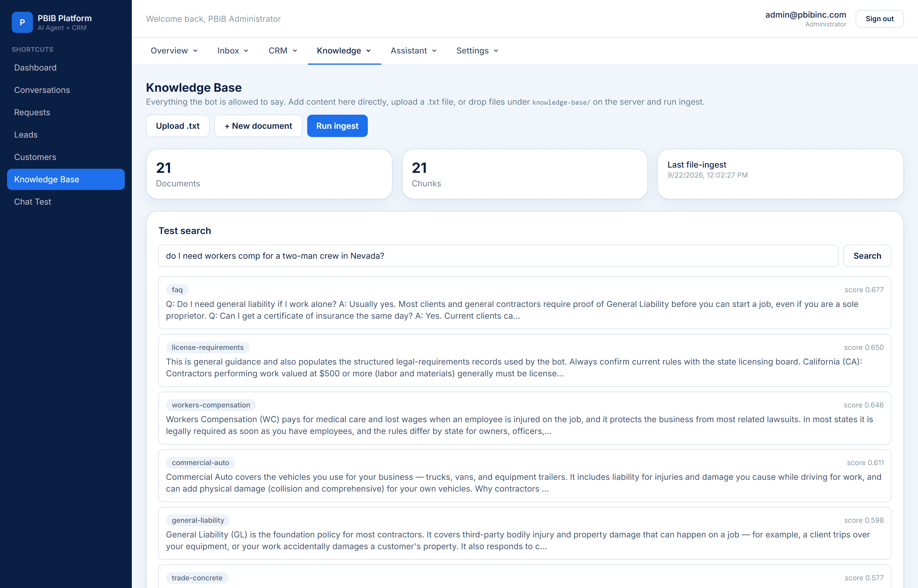The width and height of the screenshot is (918, 588).
Task: Click the trade-concrete result tag
Action: coord(197,578)
